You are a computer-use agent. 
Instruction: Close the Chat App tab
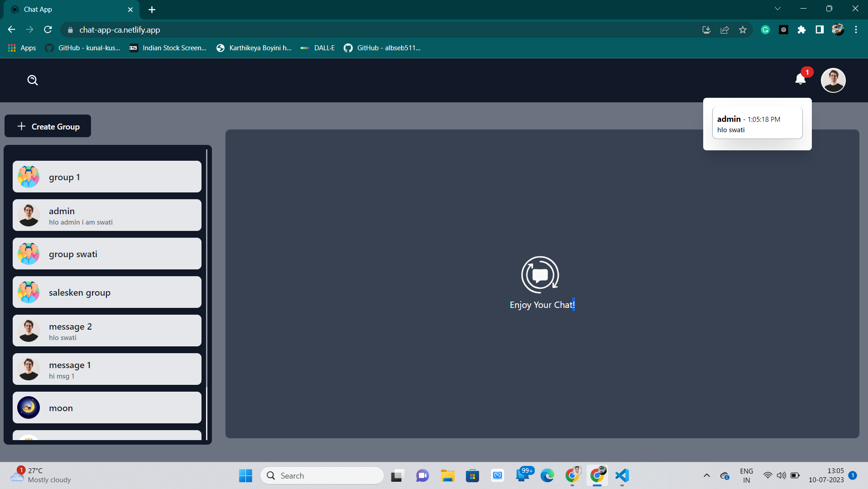pyautogui.click(x=130, y=10)
